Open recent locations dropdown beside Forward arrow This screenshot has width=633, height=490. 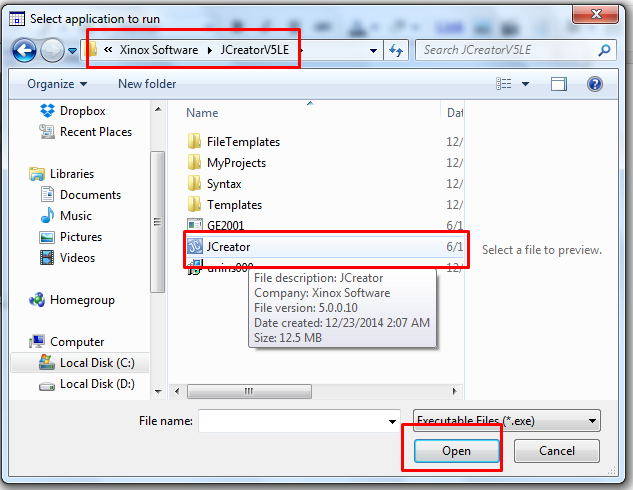click(73, 51)
